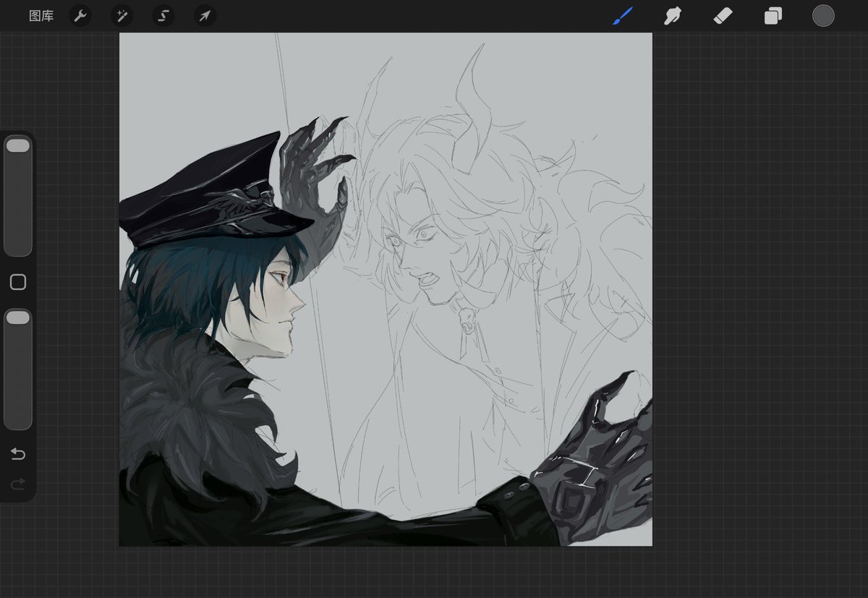Redo the last undone action
868x598 pixels.
point(18,483)
